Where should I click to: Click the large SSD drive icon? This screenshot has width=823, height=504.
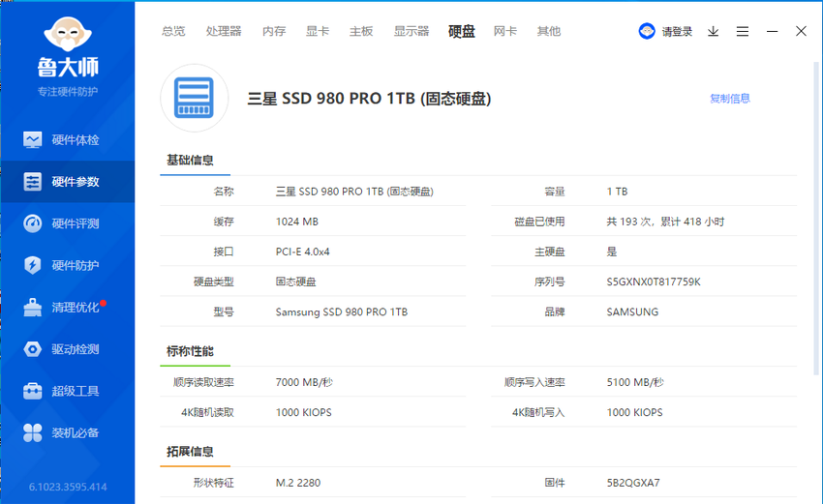(x=195, y=98)
